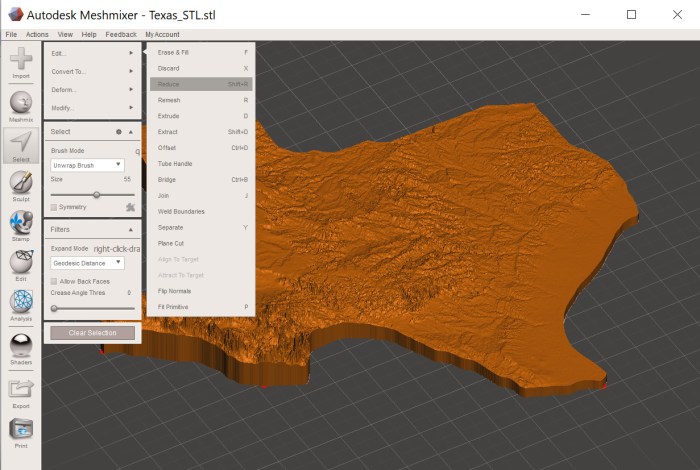Toggle Allow Back Faces checkbox
This screenshot has width=700, height=470.
point(54,281)
